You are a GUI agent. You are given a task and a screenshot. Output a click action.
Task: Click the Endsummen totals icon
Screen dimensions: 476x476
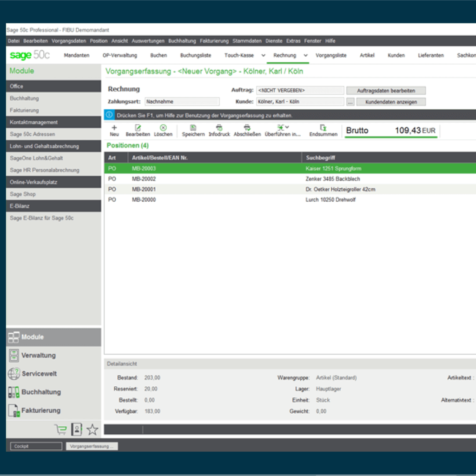coord(324,127)
